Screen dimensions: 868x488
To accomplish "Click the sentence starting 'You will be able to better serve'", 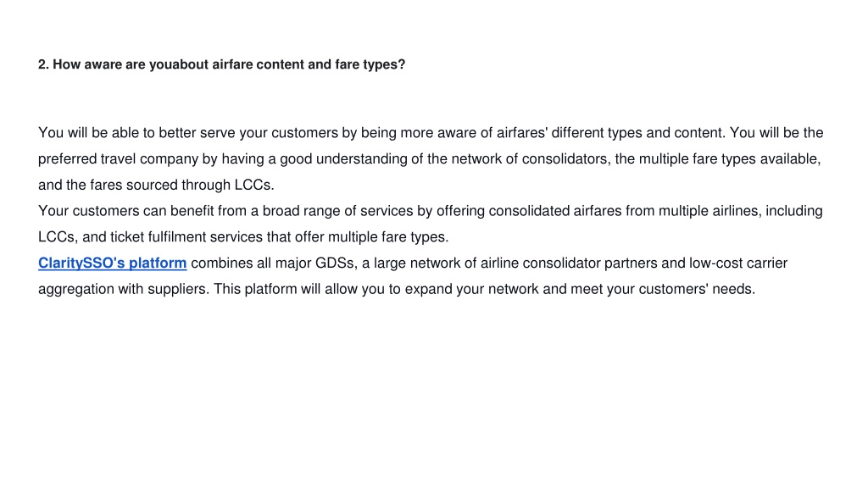I will 382,133.
